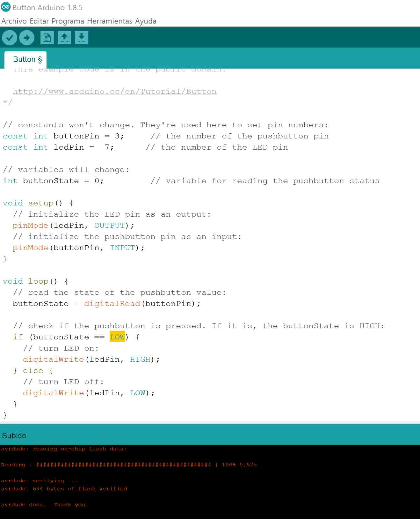Click the Verify (checkmark) button
The image size is (420, 519).
click(x=10, y=38)
